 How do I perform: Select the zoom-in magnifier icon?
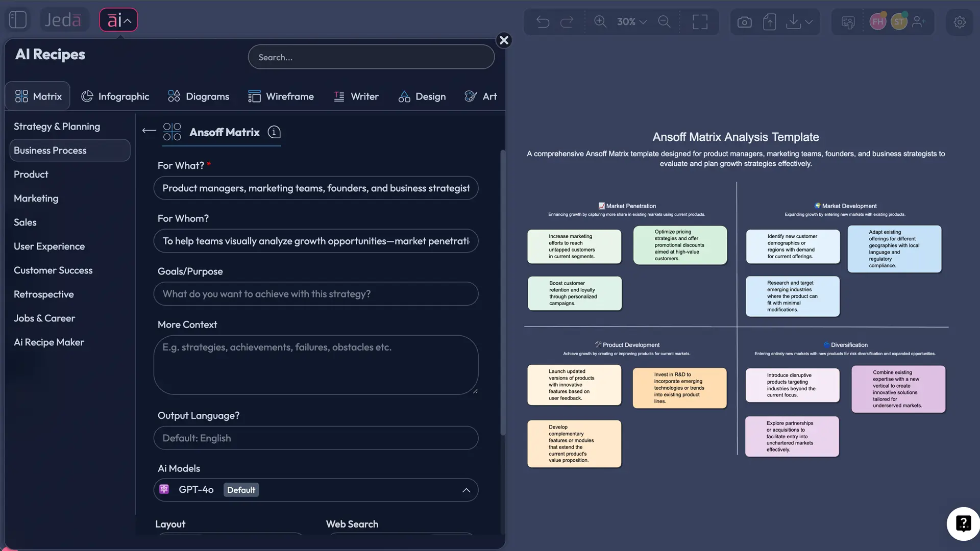(x=600, y=21)
